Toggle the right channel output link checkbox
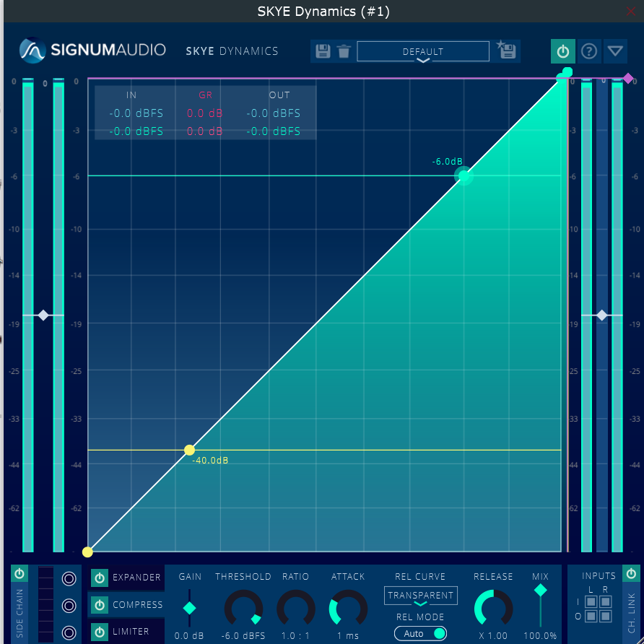Viewport: 644px width, 644px height. tap(606, 616)
